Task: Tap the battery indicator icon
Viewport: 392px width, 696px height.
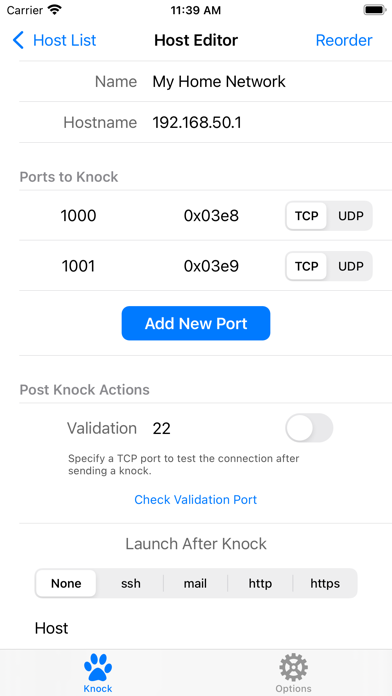Action: click(x=375, y=10)
